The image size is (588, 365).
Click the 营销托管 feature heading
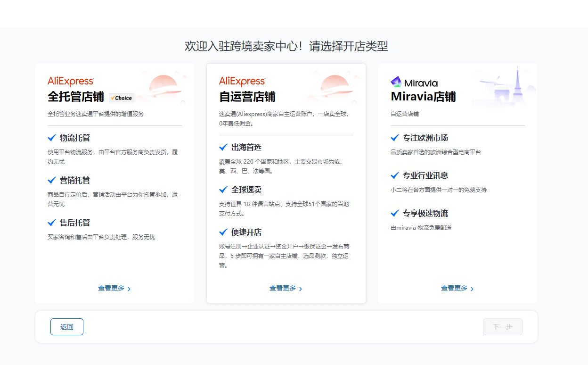pyautogui.click(x=75, y=180)
